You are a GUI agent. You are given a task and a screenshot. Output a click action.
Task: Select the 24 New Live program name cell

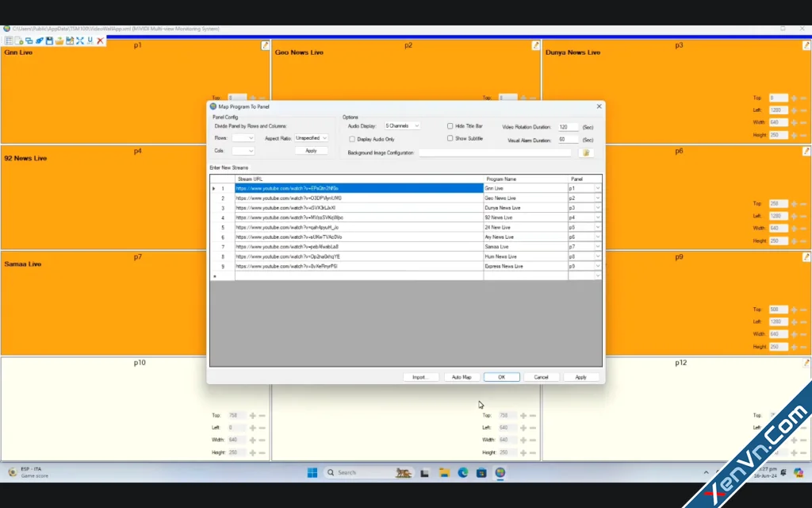[x=526, y=228]
